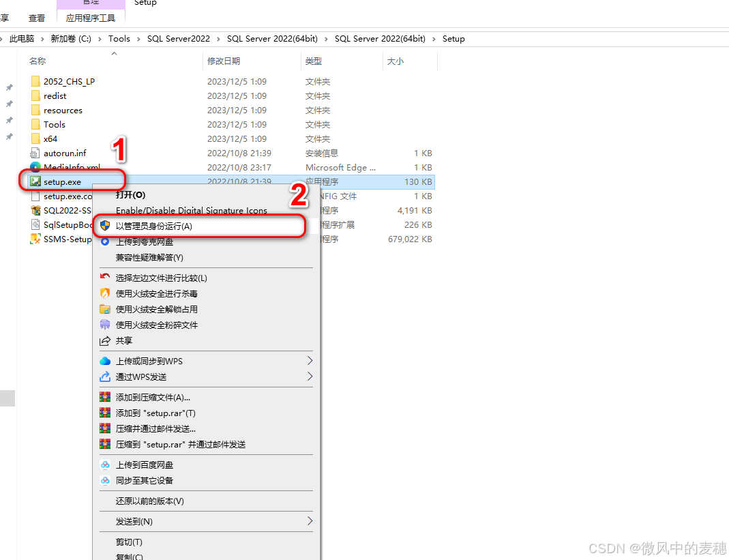729x560 pixels.
Task: Open dropdown chevron after 新加卷 (C:)
Action: (100, 39)
